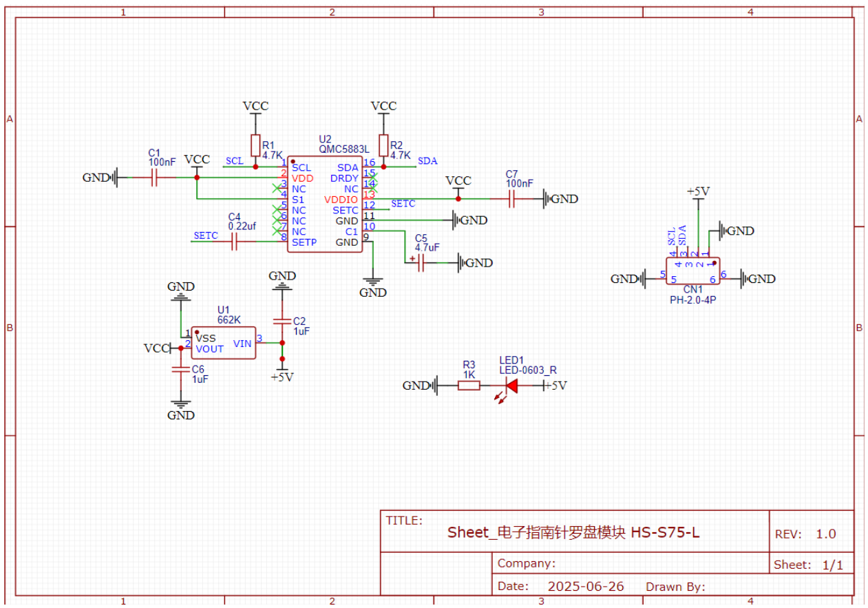
Task: Select the +5V power symbol above CN1
Action: pos(699,192)
